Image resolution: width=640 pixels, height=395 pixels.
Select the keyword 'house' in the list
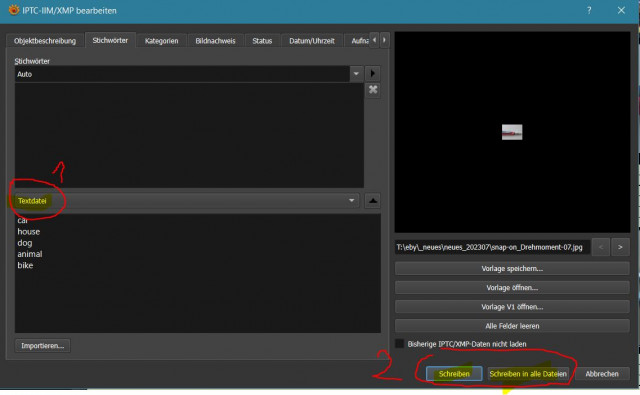pyautogui.click(x=29, y=231)
